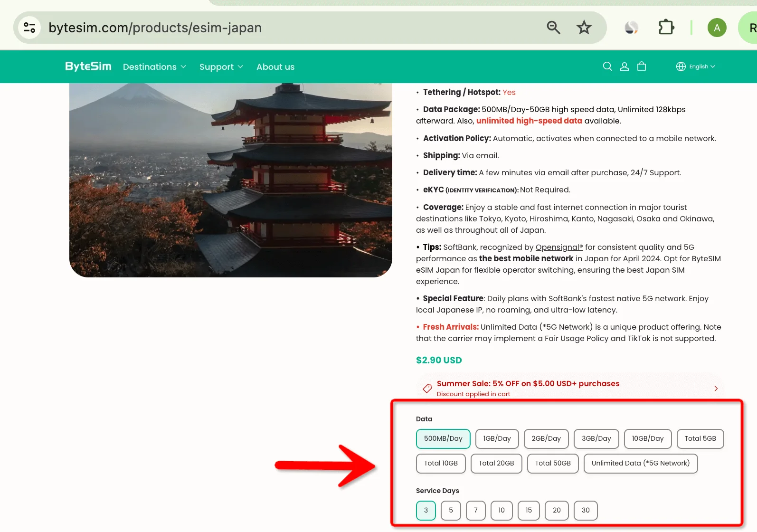Click the Summer Sale 5% OFF banner text

528,384
